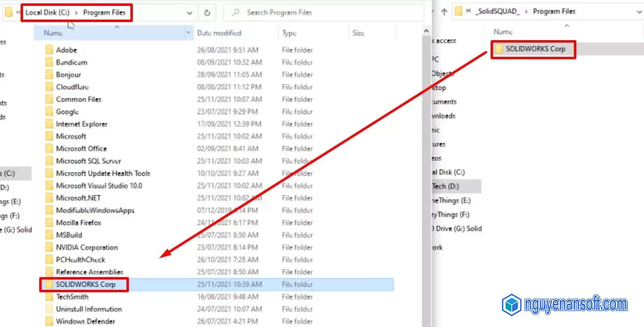The image size is (644, 327).
Task: Click the vertical scrollbar of the file list
Action: tap(426, 147)
